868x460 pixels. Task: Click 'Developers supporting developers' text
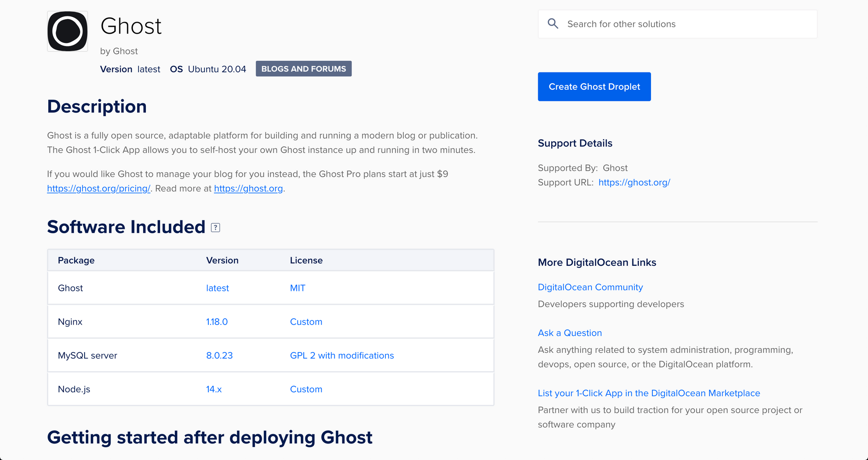click(x=611, y=304)
